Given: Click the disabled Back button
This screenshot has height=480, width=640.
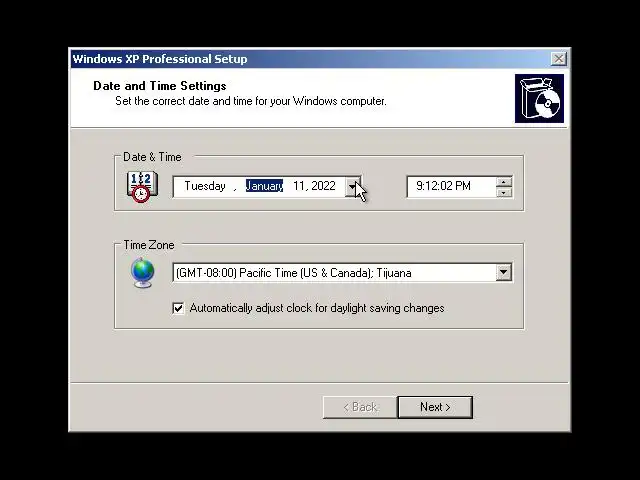Looking at the screenshot, I should pyautogui.click(x=360, y=407).
